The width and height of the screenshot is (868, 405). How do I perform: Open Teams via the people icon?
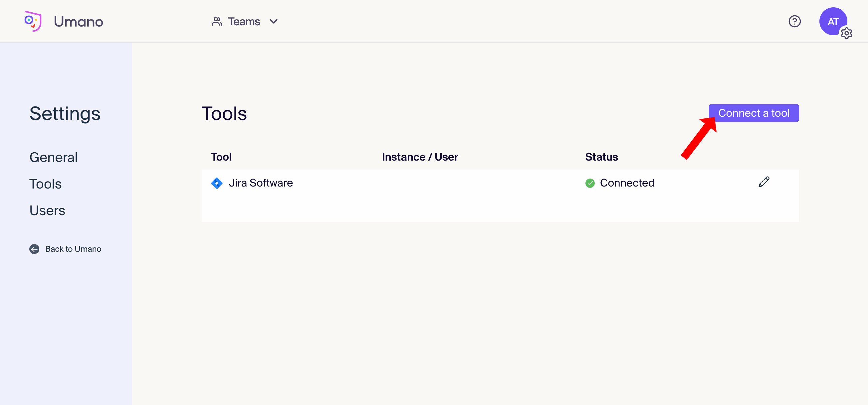coord(217,21)
